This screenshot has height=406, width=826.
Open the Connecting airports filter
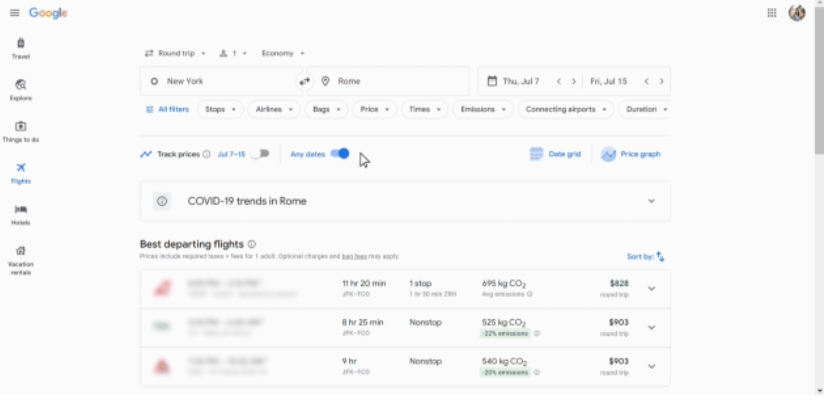tap(566, 110)
